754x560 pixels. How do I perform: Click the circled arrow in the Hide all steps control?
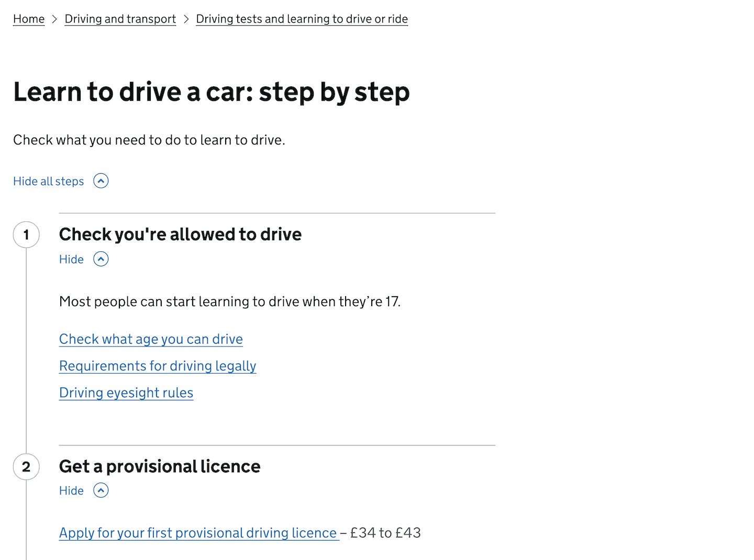pos(101,181)
